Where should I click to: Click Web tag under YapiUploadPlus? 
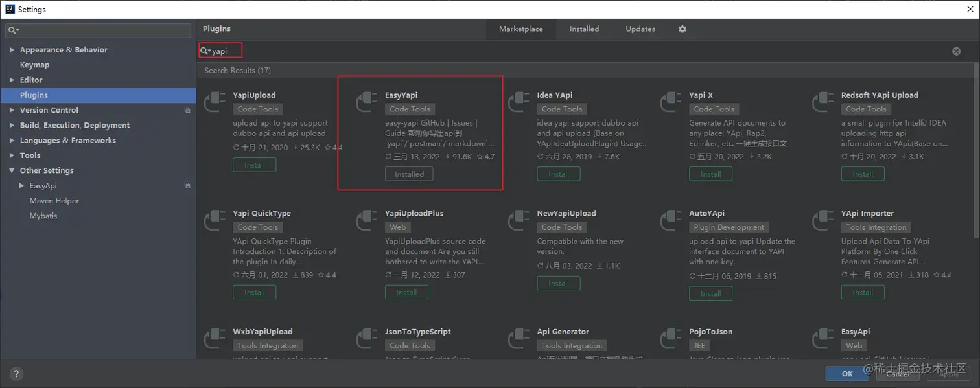pos(398,227)
